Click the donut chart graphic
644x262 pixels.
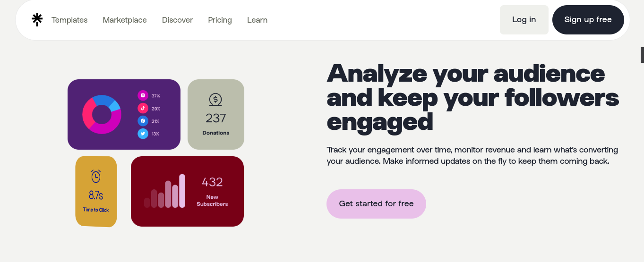click(x=102, y=114)
